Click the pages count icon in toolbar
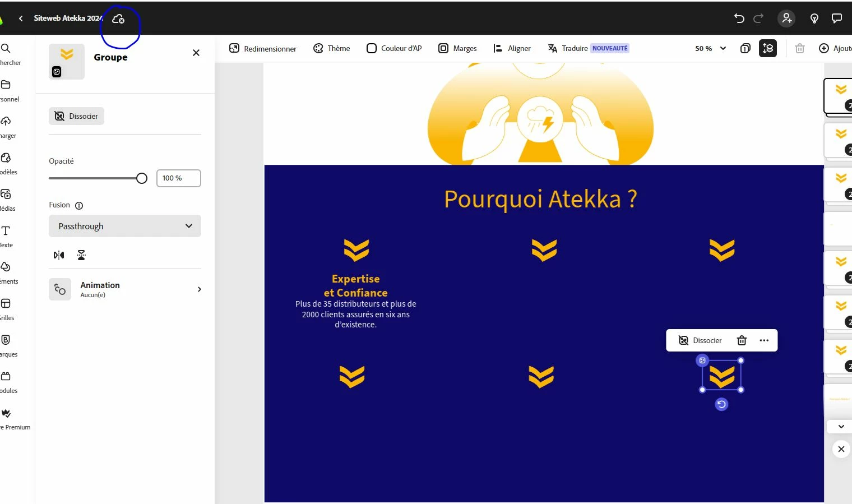This screenshot has width=852, height=504. [x=745, y=48]
